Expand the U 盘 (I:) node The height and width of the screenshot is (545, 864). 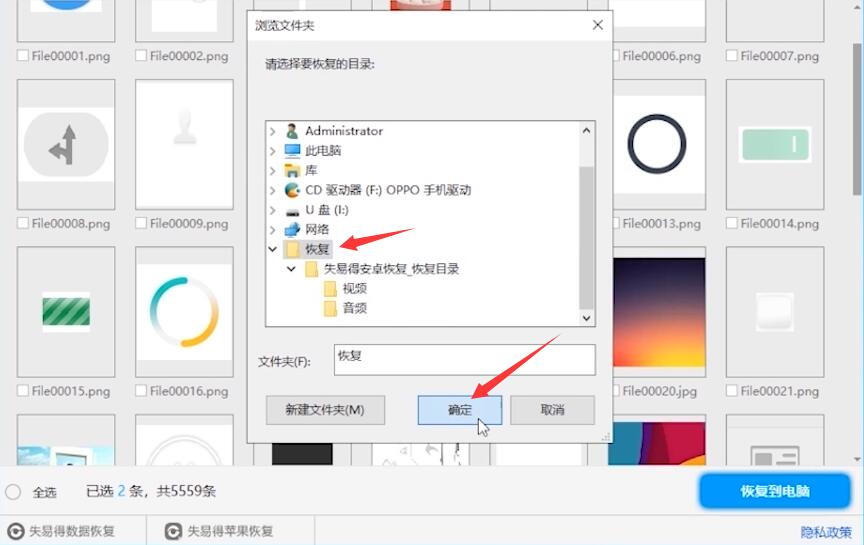pos(272,210)
